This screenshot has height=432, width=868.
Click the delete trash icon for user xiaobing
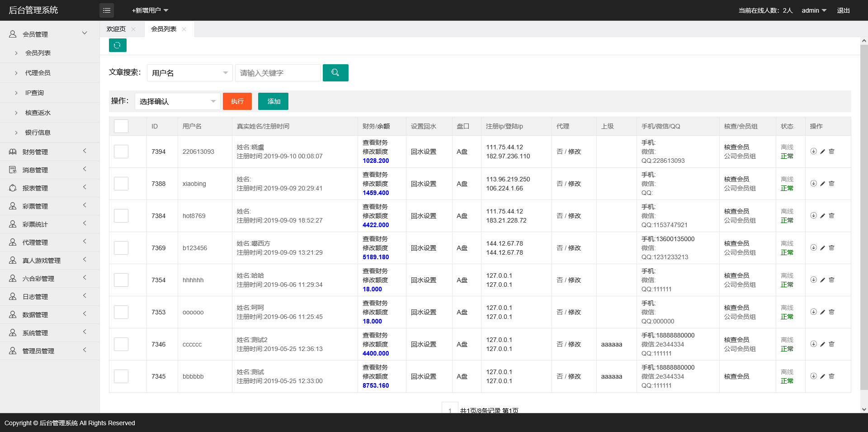pyautogui.click(x=832, y=184)
